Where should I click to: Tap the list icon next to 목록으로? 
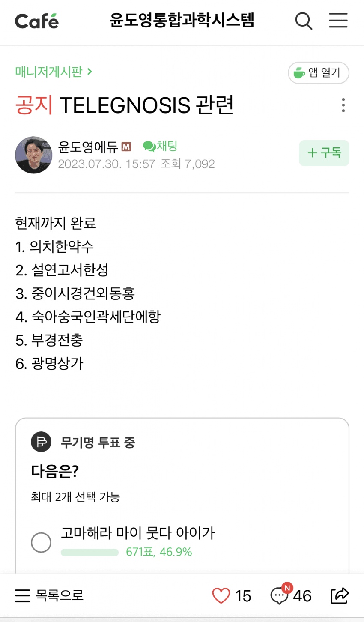(x=23, y=596)
